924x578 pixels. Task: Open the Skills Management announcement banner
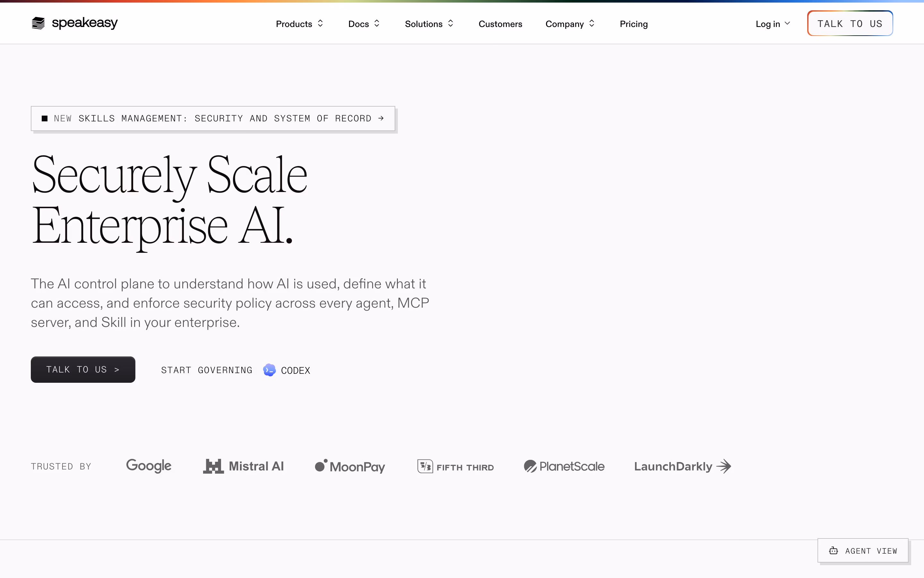click(213, 118)
